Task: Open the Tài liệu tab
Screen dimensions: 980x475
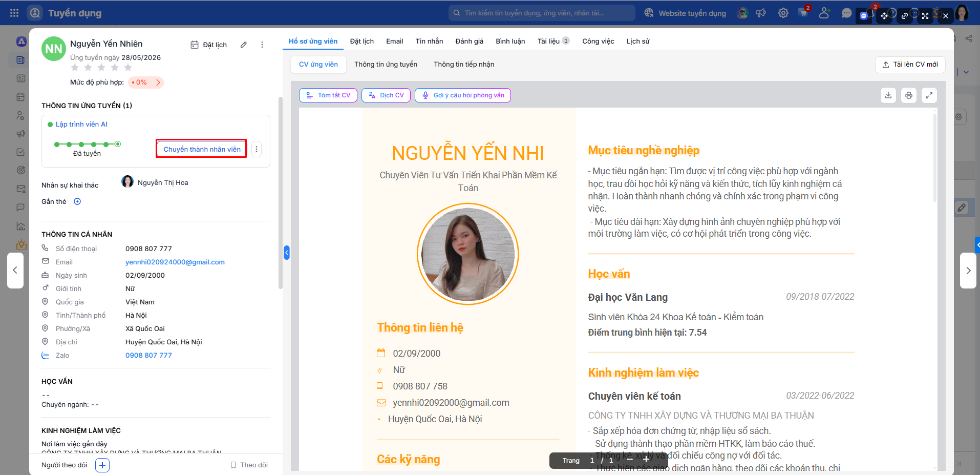Action: (x=553, y=42)
